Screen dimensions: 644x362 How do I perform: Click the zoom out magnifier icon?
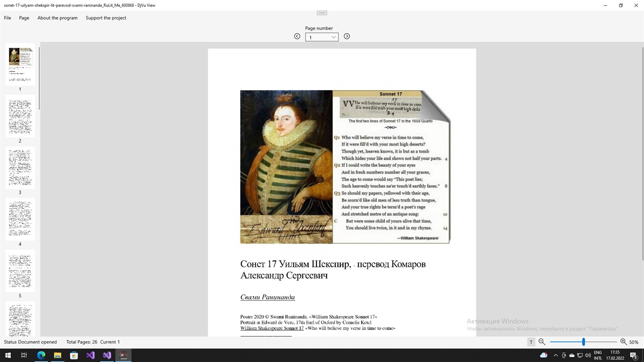(x=542, y=342)
